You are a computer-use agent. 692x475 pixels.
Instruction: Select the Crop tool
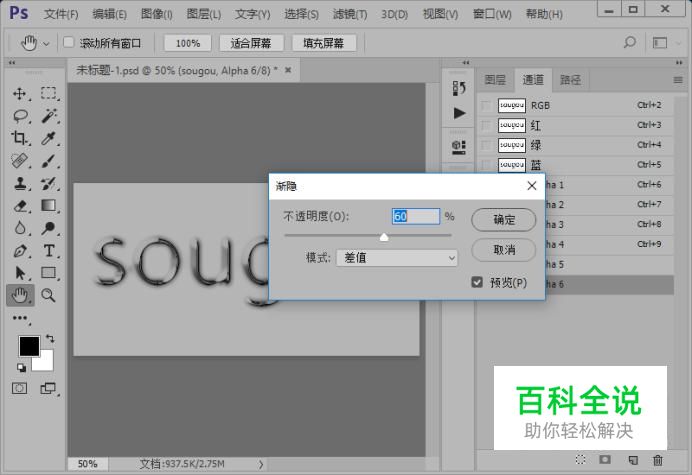(19, 138)
